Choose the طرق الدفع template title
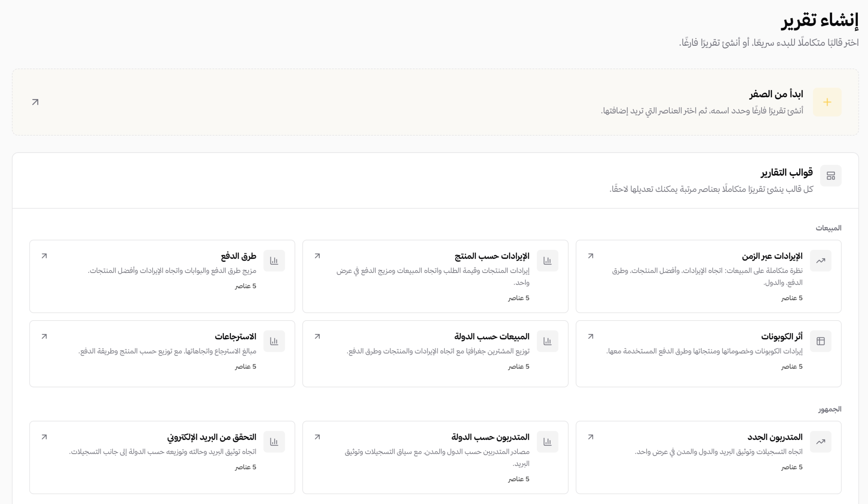The image size is (868, 504). pyautogui.click(x=238, y=256)
